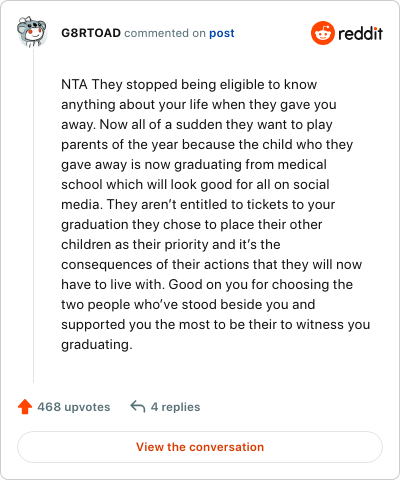This screenshot has width=400, height=480.
Task: Click the "View the conversation" button
Action: tap(200, 447)
